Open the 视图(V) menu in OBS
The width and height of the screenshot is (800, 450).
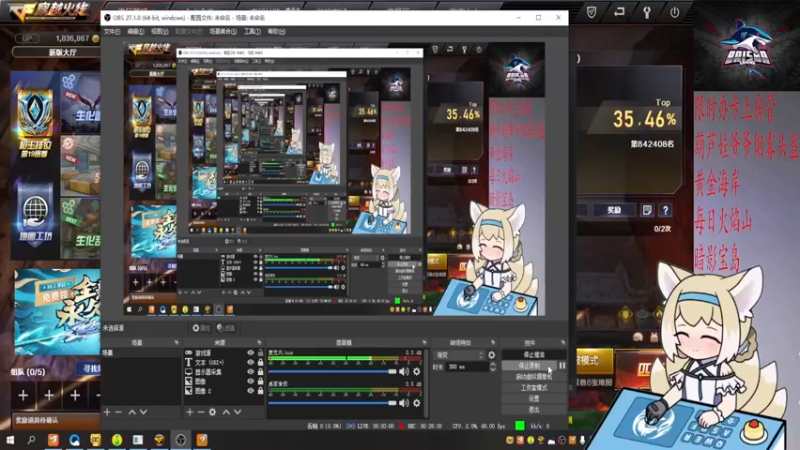coord(159,32)
